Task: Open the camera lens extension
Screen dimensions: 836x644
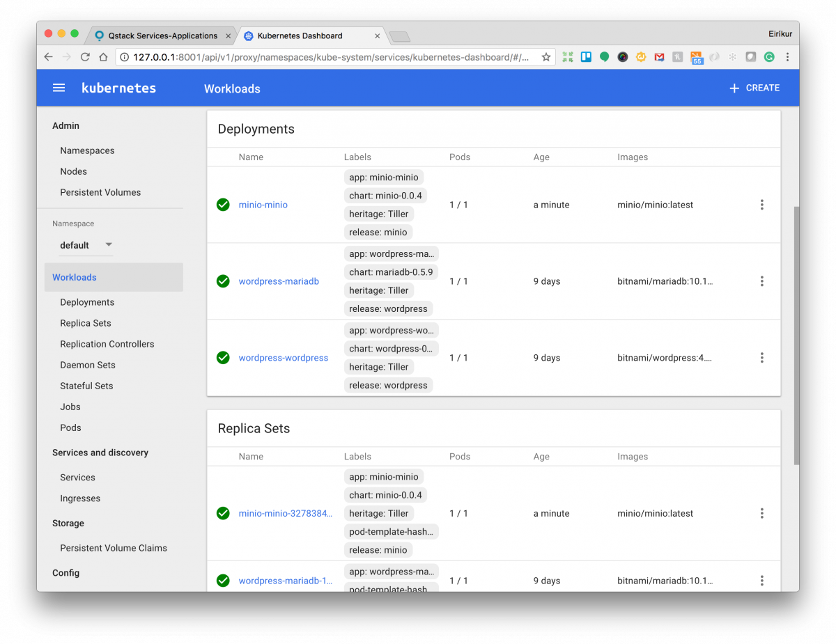Action: point(623,57)
